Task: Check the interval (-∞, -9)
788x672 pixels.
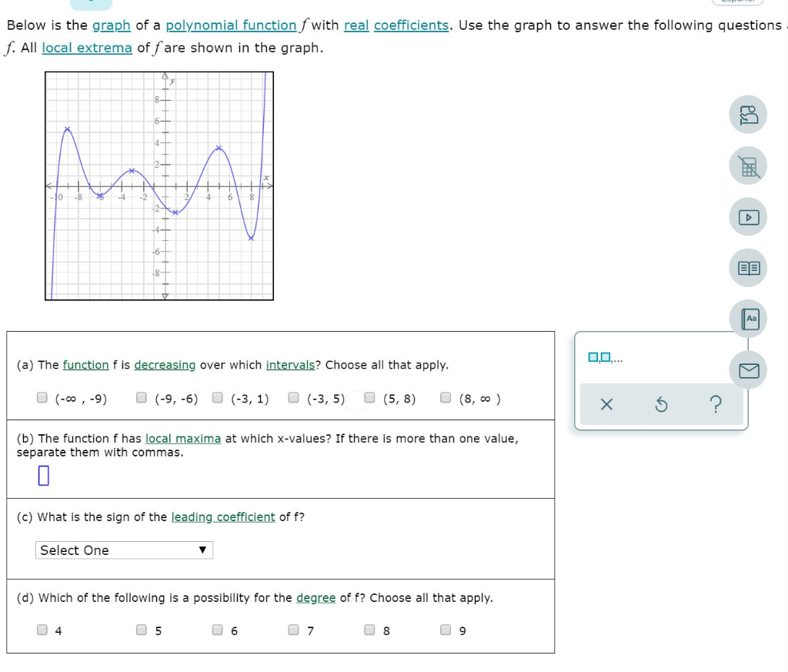Action: point(42,396)
